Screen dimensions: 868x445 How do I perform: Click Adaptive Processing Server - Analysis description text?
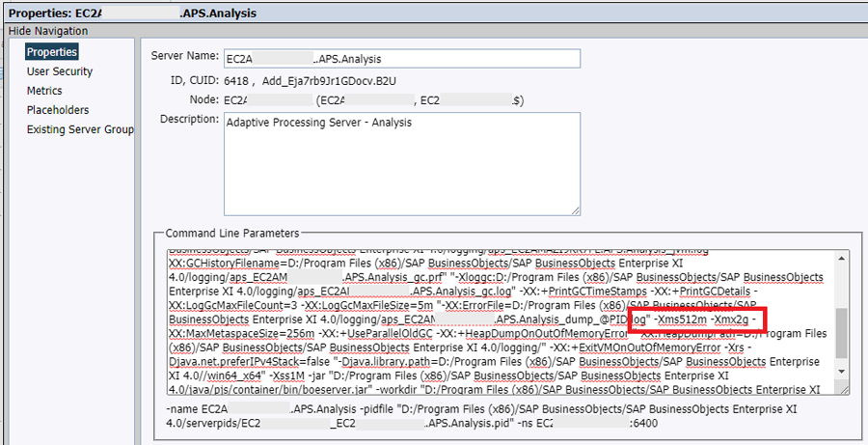pyautogui.click(x=319, y=123)
